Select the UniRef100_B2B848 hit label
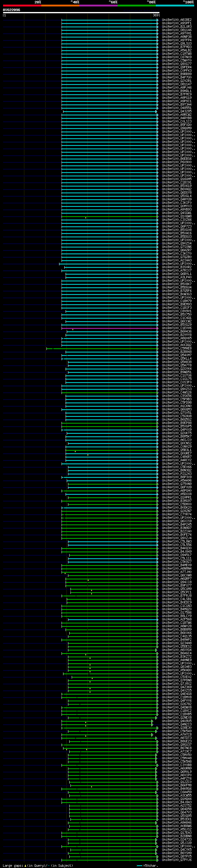Screen dimensions: 197x868 coord(177,352)
